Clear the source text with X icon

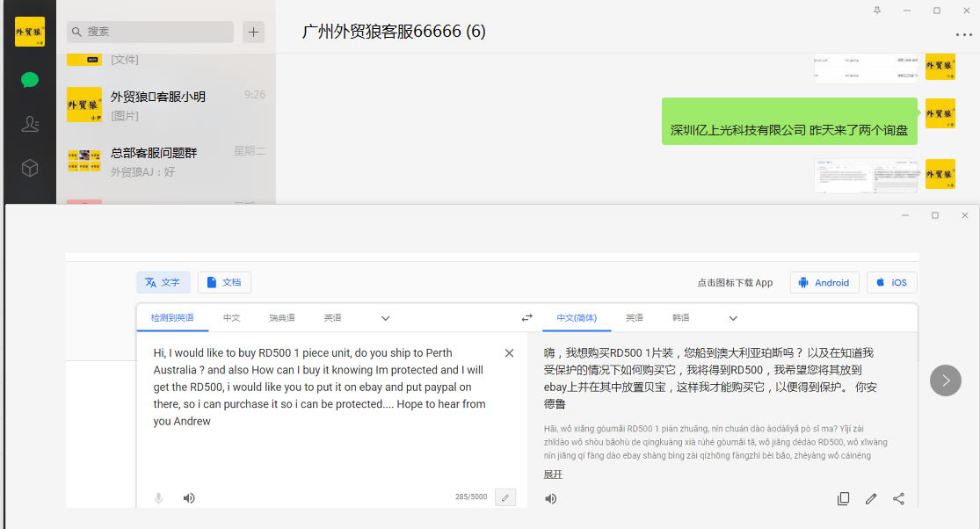(509, 353)
